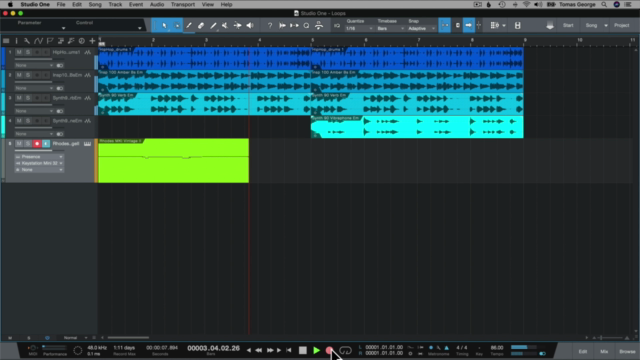Viewport: 640px width, 360px height.
Task: Switch to the Project page
Action: (x=622, y=25)
